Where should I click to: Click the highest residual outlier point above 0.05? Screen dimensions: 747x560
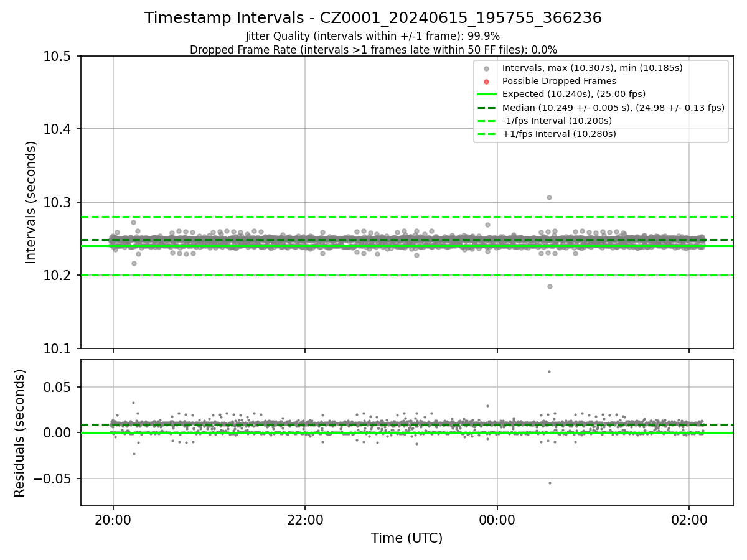tap(549, 371)
